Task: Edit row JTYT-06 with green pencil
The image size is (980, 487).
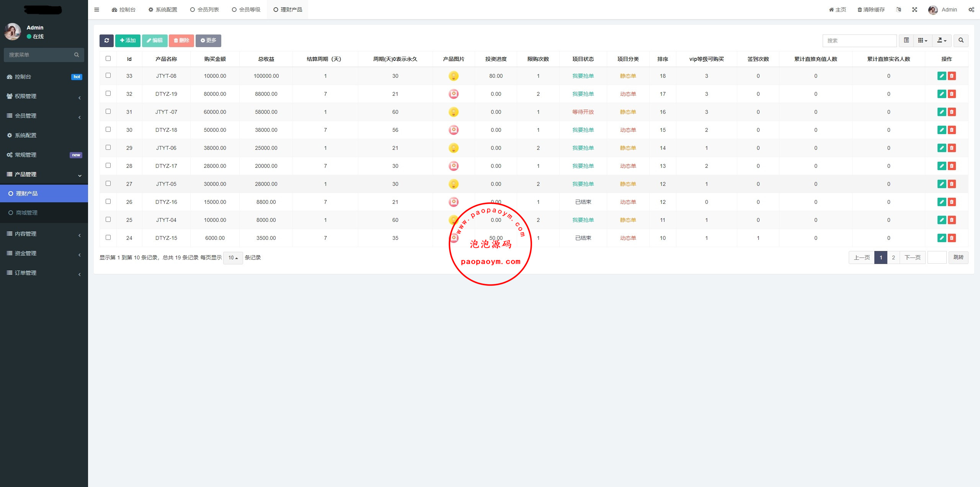Action: coord(942,148)
